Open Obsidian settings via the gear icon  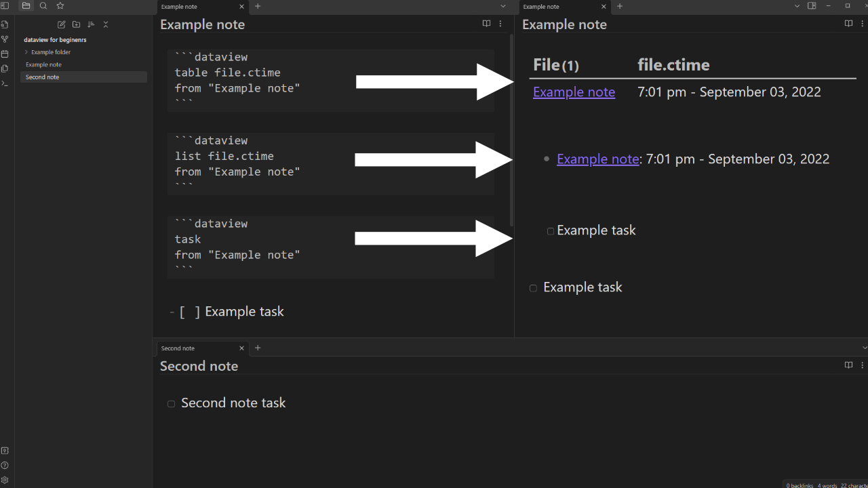tap(5, 480)
